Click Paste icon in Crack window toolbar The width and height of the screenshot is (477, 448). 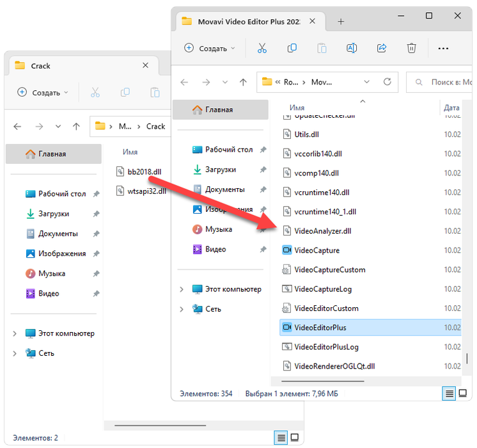tap(155, 92)
